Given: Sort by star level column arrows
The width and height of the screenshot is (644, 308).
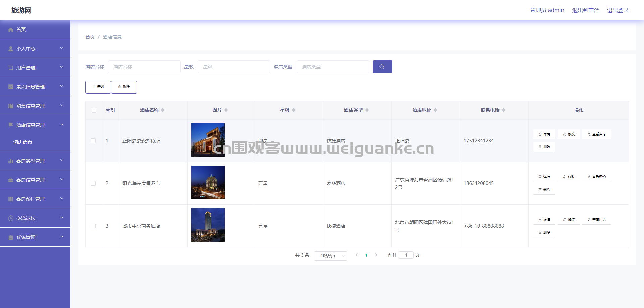Looking at the screenshot, I should click(x=294, y=110).
